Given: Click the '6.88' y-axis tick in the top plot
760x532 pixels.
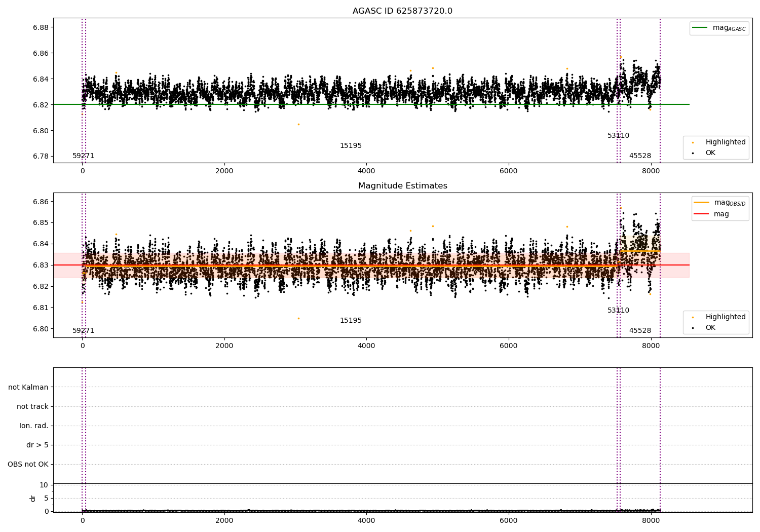Looking at the screenshot, I should point(41,27).
